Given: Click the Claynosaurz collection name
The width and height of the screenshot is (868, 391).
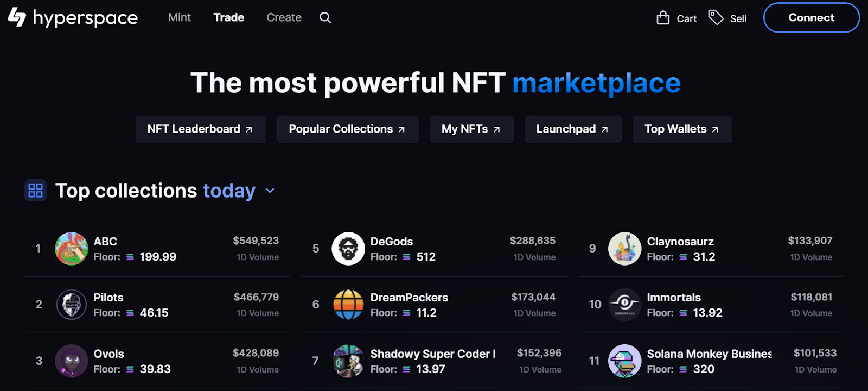Looking at the screenshot, I should point(680,242).
